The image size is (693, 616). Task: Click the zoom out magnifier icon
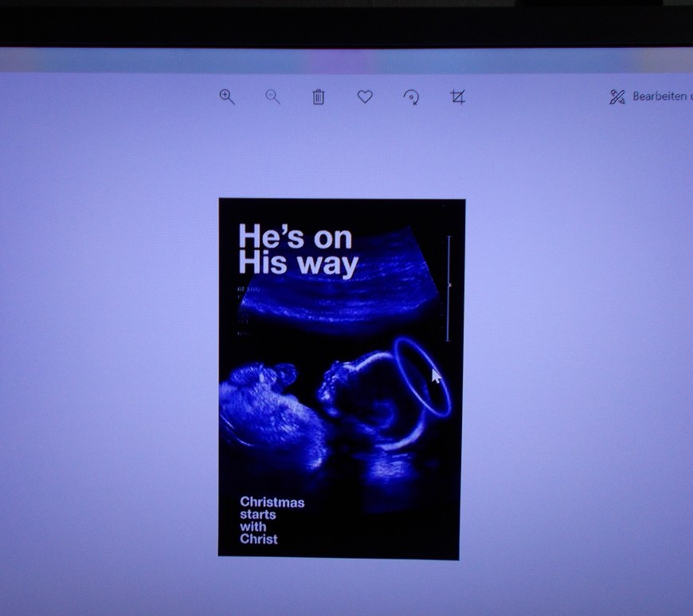pos(272,97)
